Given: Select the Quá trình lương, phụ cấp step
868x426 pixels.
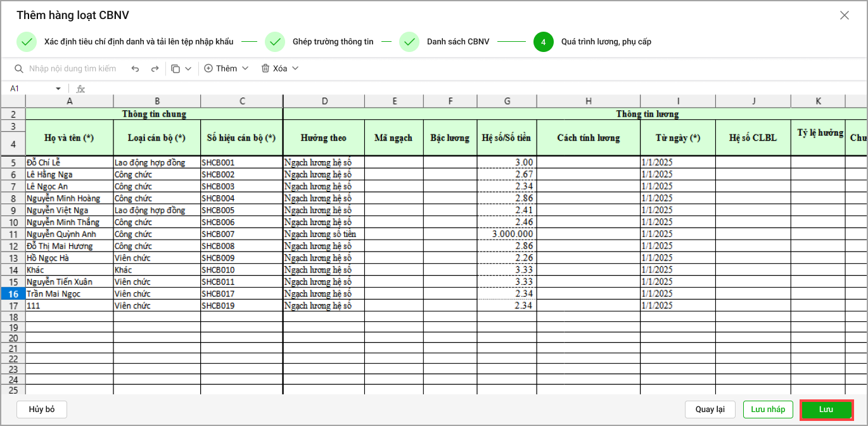Looking at the screenshot, I should click(x=606, y=42).
